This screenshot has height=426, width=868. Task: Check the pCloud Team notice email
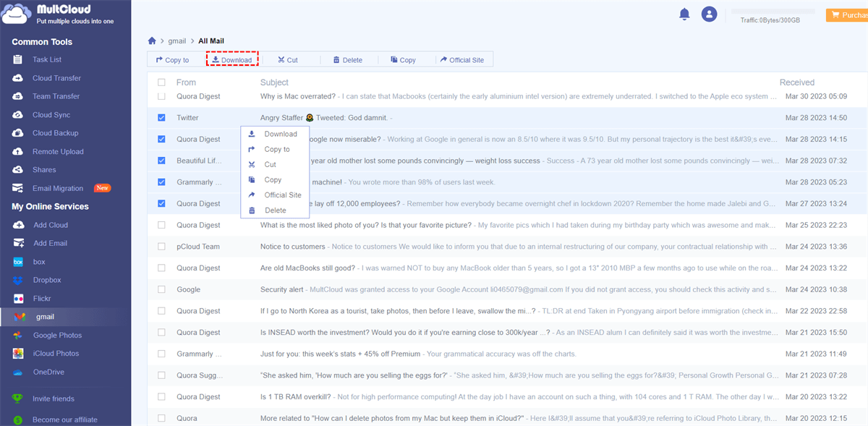[161, 246]
